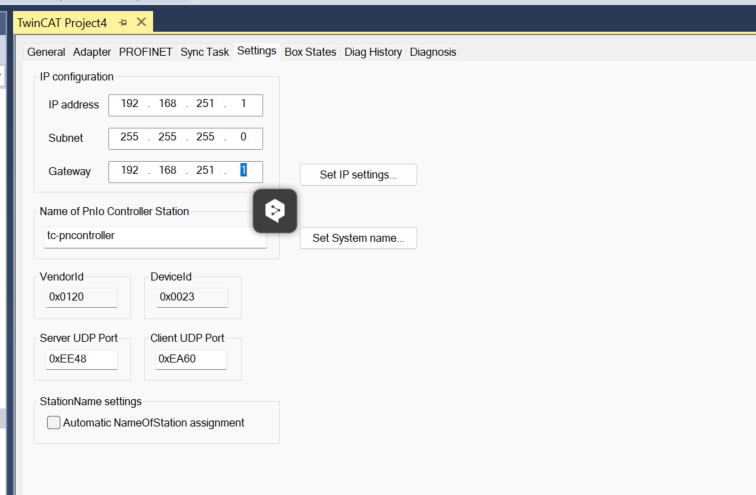Viewport: 756px width, 495px height.
Task: Open the Diagnosis tab
Action: 432,52
